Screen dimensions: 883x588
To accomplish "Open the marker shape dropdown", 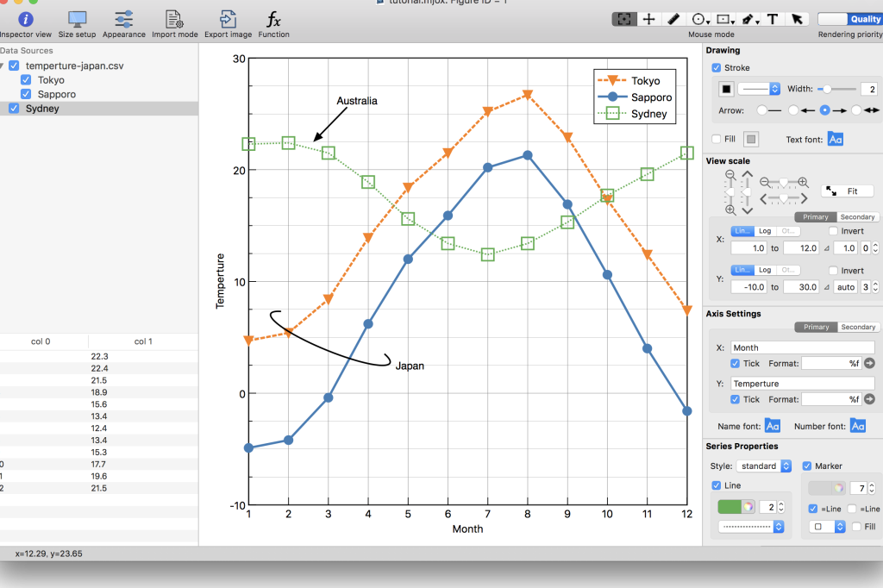I will [827, 527].
